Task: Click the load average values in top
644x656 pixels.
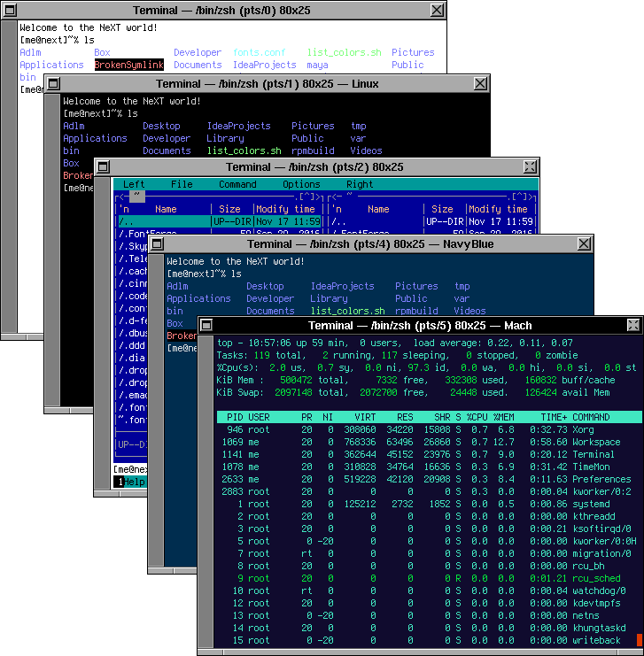Action: point(530,343)
